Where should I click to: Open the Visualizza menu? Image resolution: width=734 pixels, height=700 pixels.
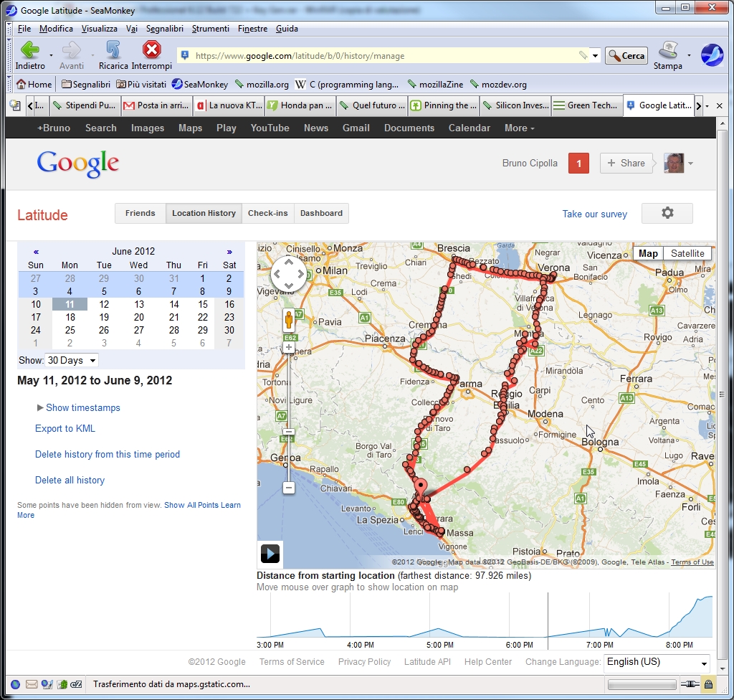pyautogui.click(x=99, y=29)
